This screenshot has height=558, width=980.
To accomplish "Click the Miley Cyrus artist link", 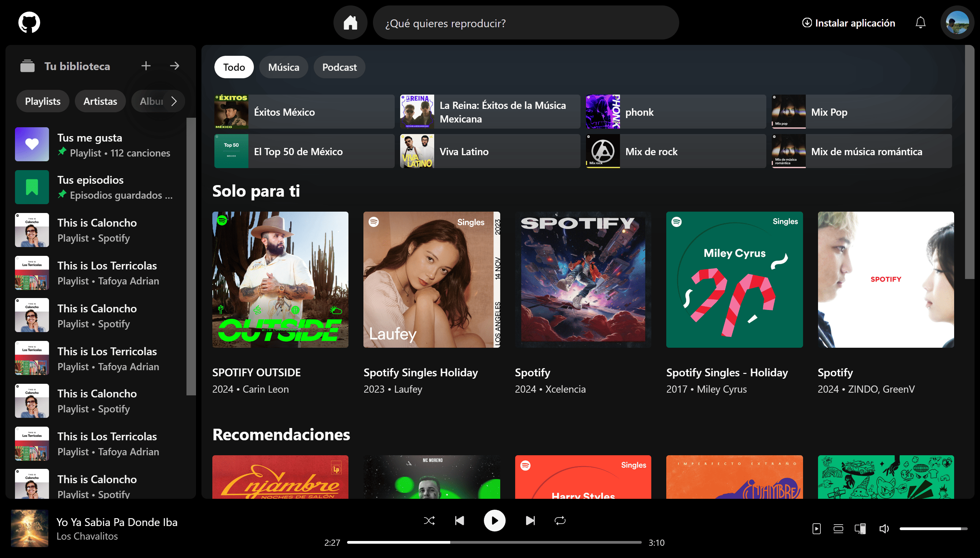I will click(x=722, y=389).
